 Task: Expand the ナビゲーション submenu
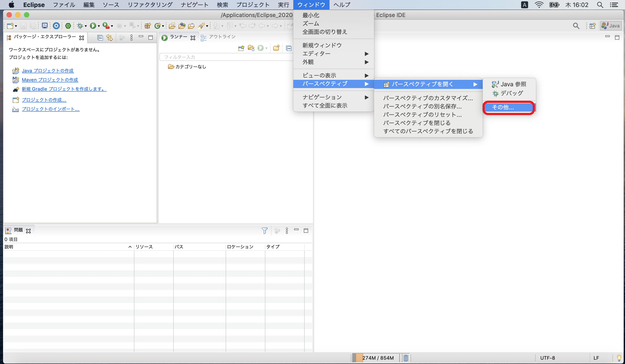(x=333, y=97)
